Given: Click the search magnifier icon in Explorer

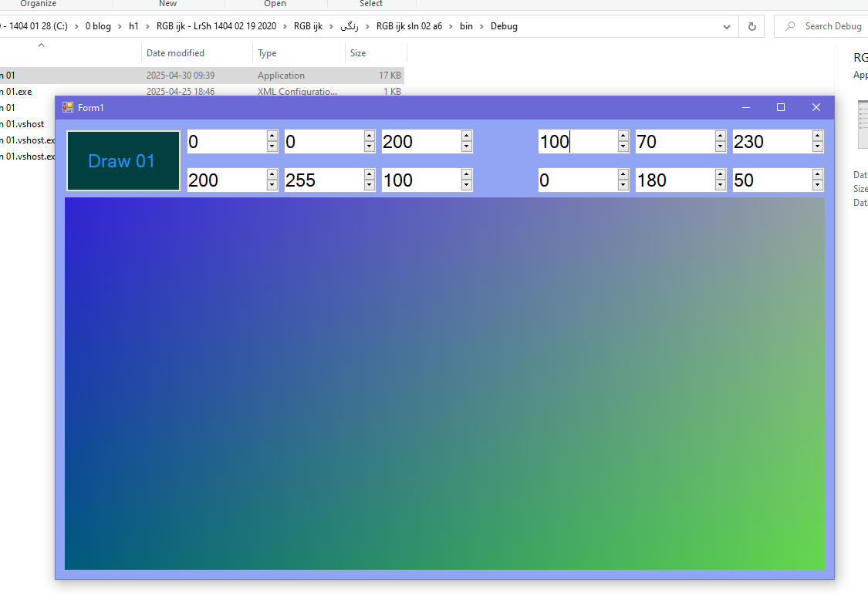Looking at the screenshot, I should (791, 26).
